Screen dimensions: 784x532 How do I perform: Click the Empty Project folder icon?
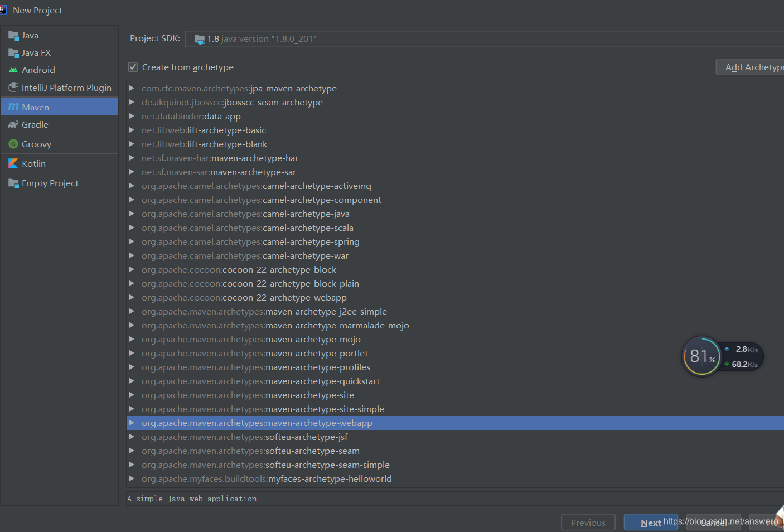pos(13,183)
